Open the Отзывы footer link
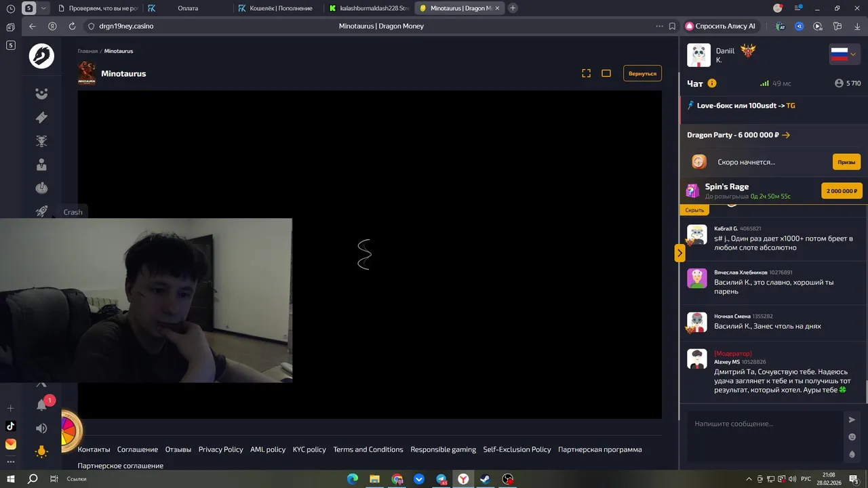Viewport: 868px width, 488px height. (x=178, y=449)
